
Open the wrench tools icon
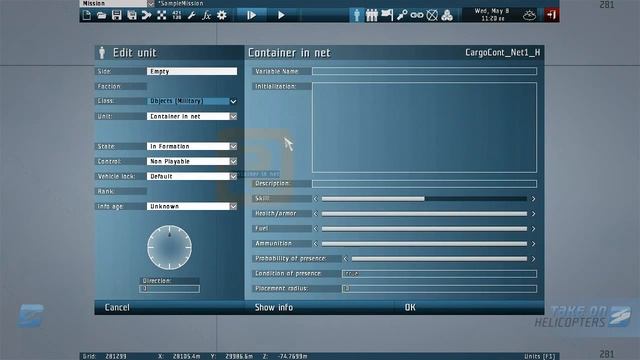(191, 16)
